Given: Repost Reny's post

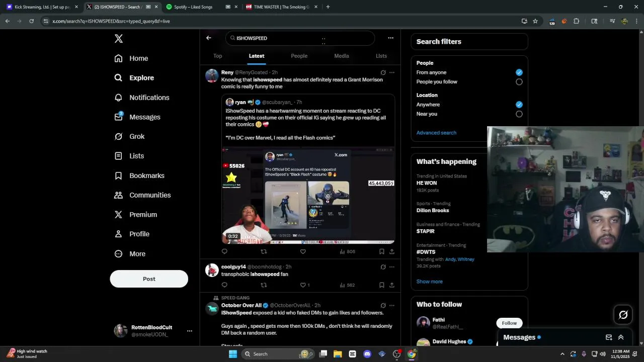Looking at the screenshot, I should [264, 251].
